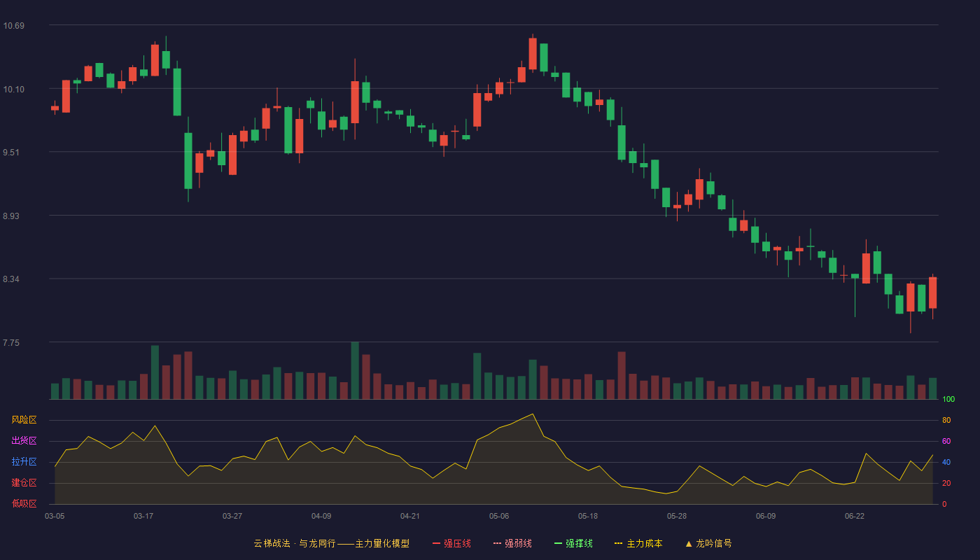Select the 拉升区 zone label

tap(24, 462)
